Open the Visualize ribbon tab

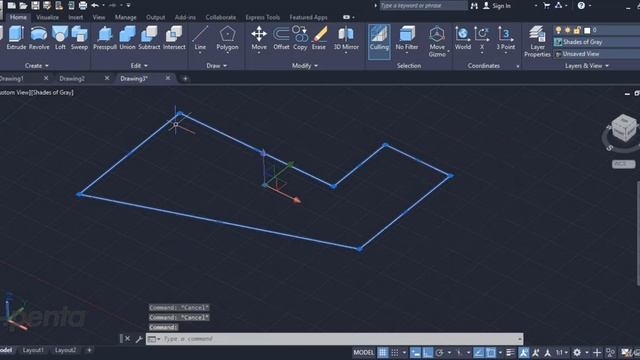point(47,17)
